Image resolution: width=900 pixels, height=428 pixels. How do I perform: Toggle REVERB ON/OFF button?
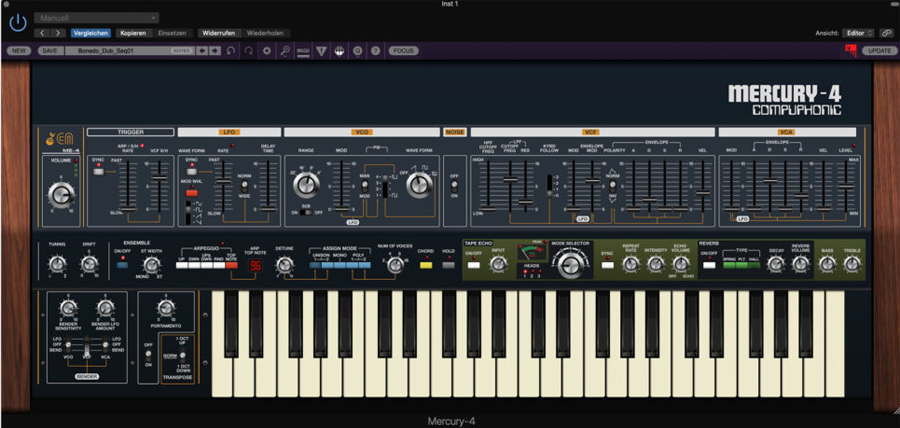click(709, 265)
